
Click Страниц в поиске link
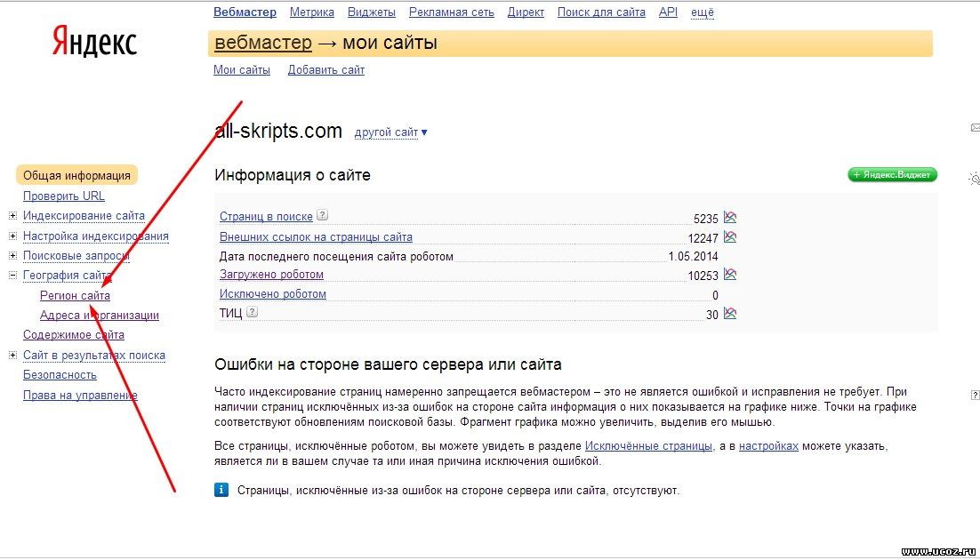click(x=266, y=216)
